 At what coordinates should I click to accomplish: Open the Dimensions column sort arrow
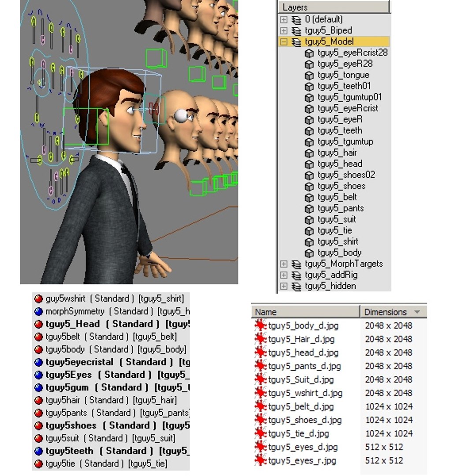(417, 312)
